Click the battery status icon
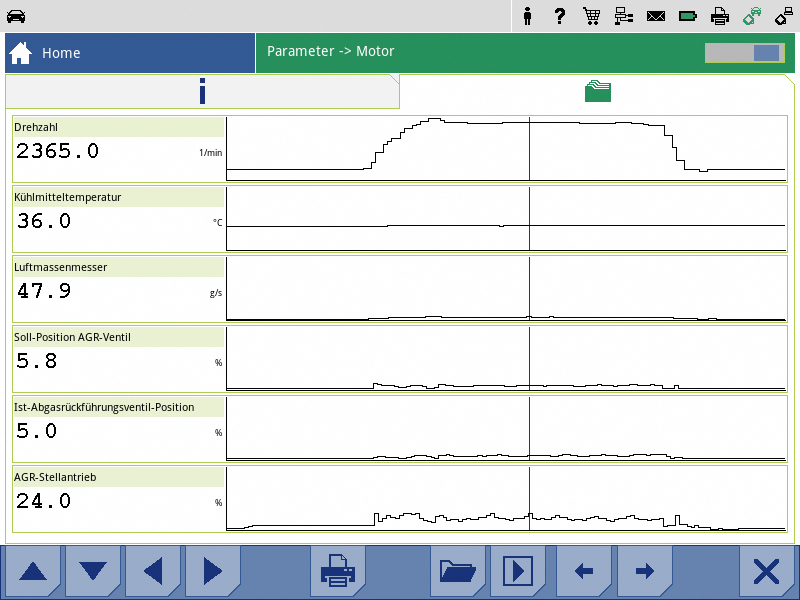Image resolution: width=800 pixels, height=600 pixels. point(688,16)
